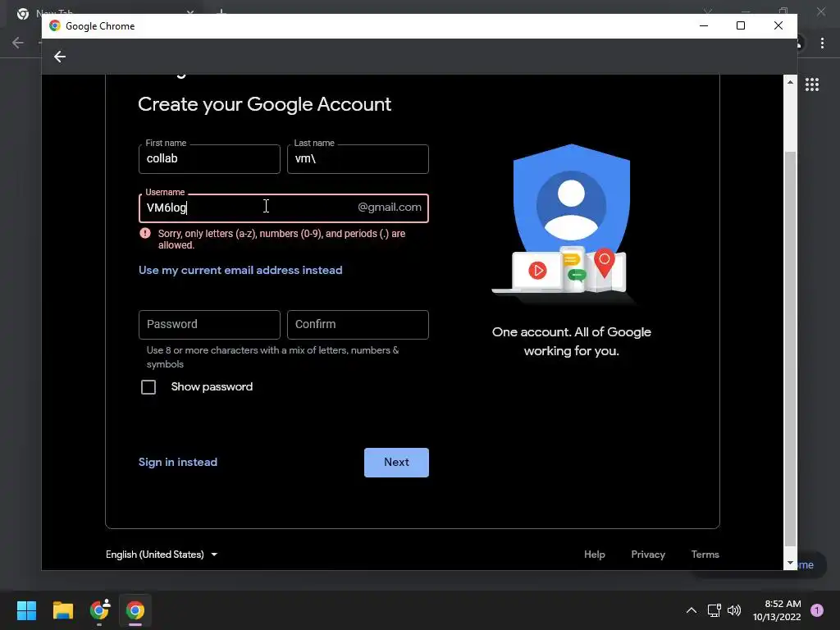Image resolution: width=840 pixels, height=630 pixels.
Task: Switch to the Chrome profile taskbar icon
Action: (x=99, y=609)
